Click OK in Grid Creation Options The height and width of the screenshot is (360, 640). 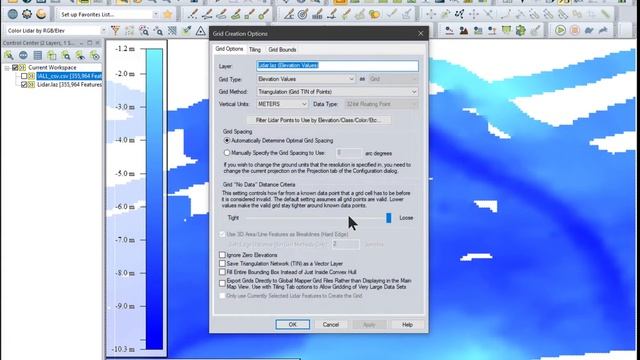click(x=293, y=324)
